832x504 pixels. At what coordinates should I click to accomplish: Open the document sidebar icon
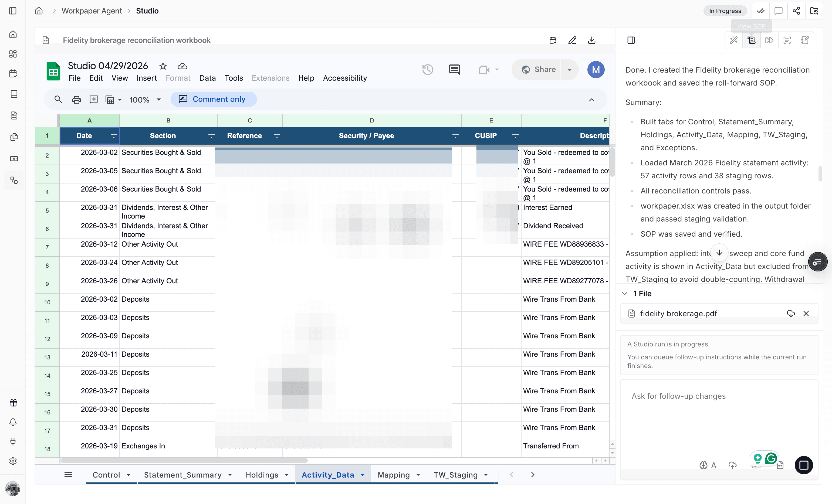click(x=14, y=115)
